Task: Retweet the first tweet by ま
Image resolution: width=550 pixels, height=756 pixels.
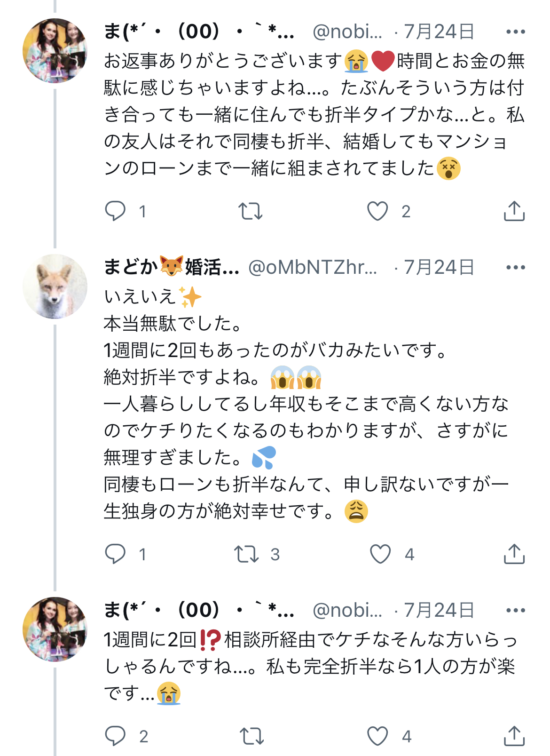Action: click(250, 211)
